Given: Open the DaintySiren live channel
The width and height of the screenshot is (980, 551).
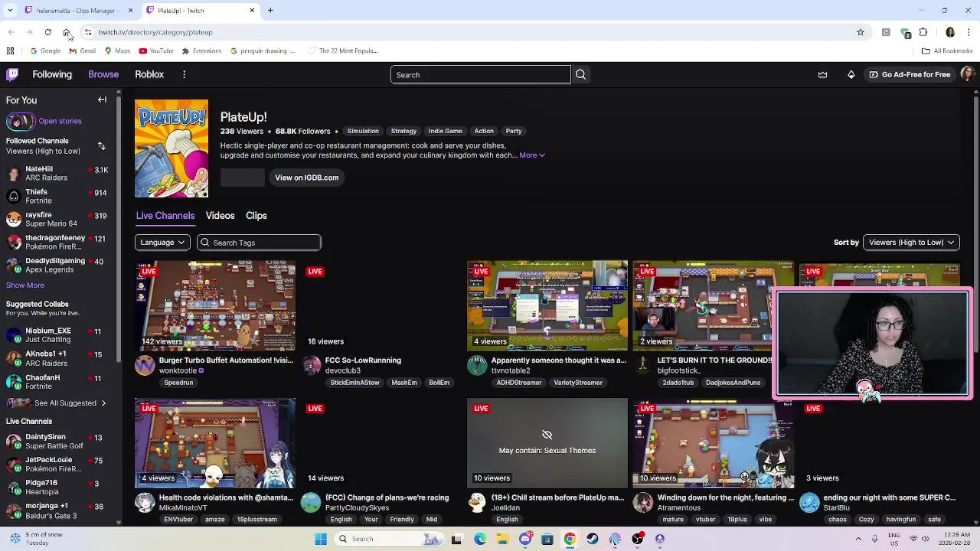Looking at the screenshot, I should pos(57,442).
